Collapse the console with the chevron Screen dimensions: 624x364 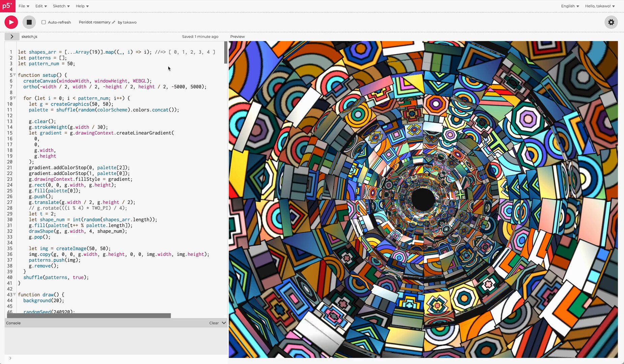(x=224, y=323)
